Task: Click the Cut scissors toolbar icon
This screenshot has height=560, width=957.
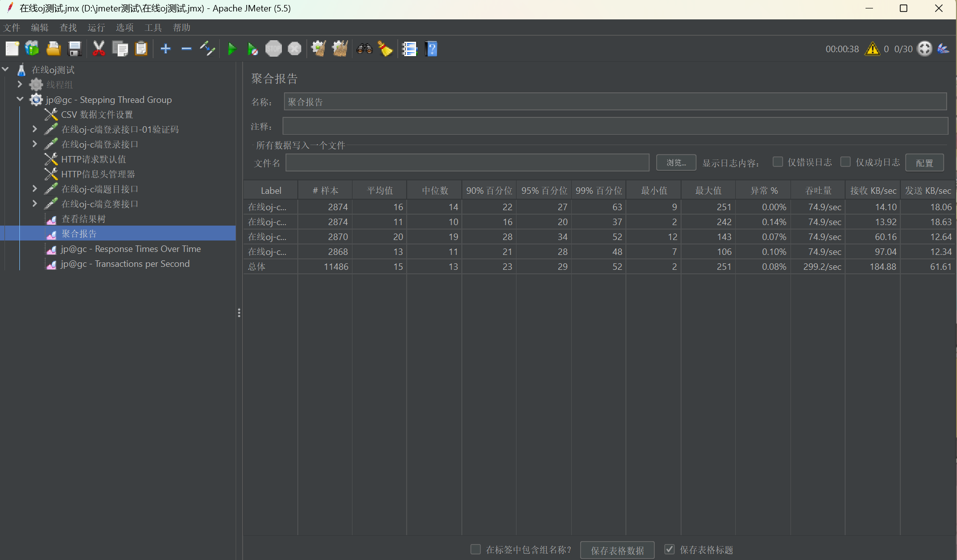Action: (x=98, y=49)
